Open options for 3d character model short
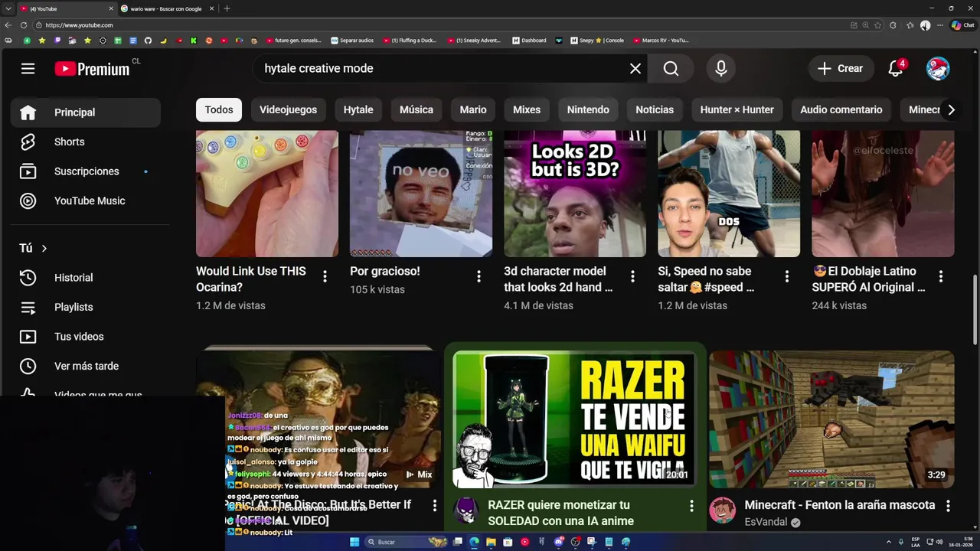Viewport: 980px width, 551px height. point(632,276)
